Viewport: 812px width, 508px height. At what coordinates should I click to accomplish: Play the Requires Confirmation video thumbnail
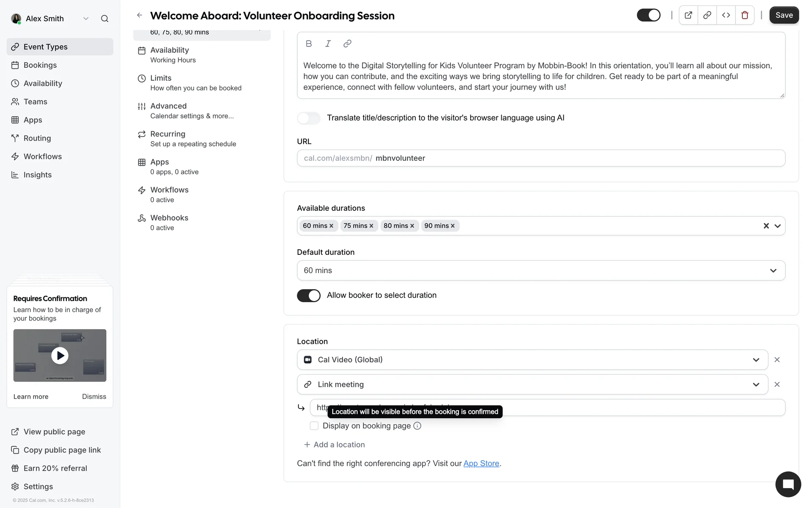point(60,356)
